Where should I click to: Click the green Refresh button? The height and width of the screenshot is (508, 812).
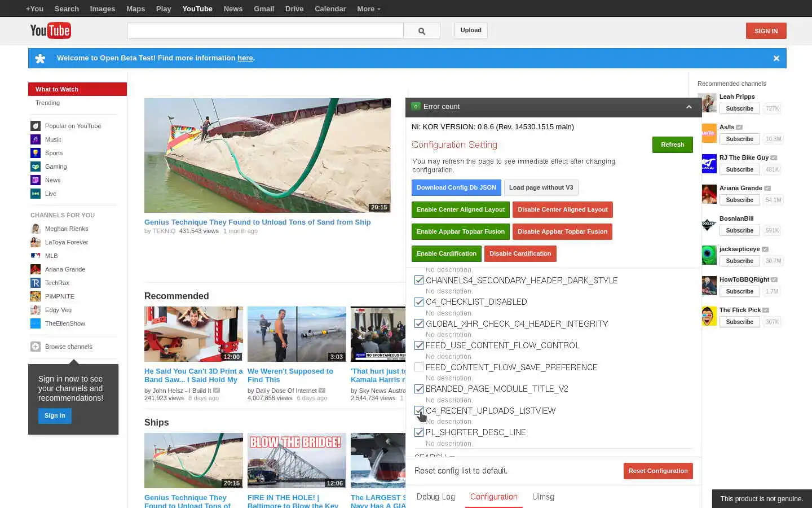tap(672, 144)
